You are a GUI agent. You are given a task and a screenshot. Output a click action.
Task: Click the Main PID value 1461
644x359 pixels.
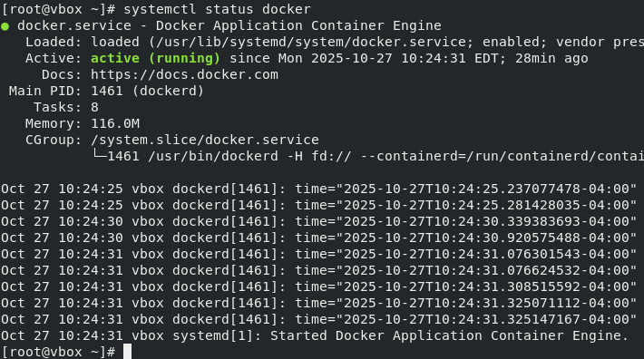(107, 91)
